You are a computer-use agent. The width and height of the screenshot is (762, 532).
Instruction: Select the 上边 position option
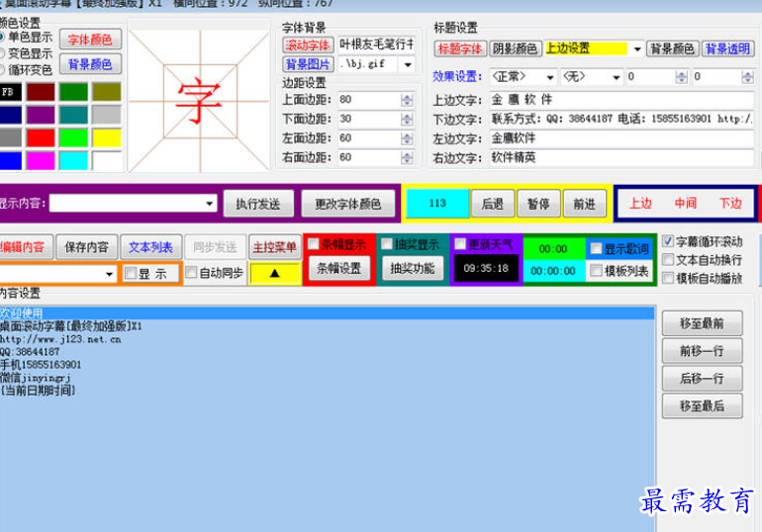click(x=640, y=203)
